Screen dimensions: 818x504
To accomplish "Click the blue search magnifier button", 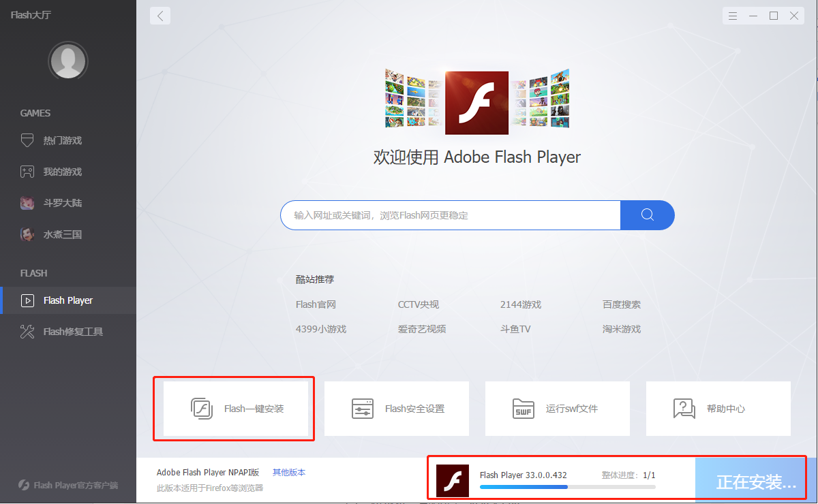I will [647, 215].
